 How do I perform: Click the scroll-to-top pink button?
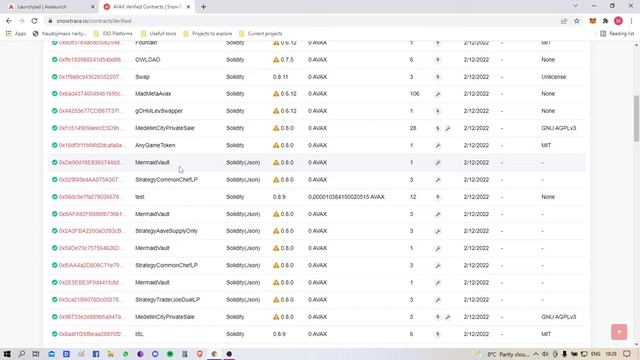tap(619, 332)
